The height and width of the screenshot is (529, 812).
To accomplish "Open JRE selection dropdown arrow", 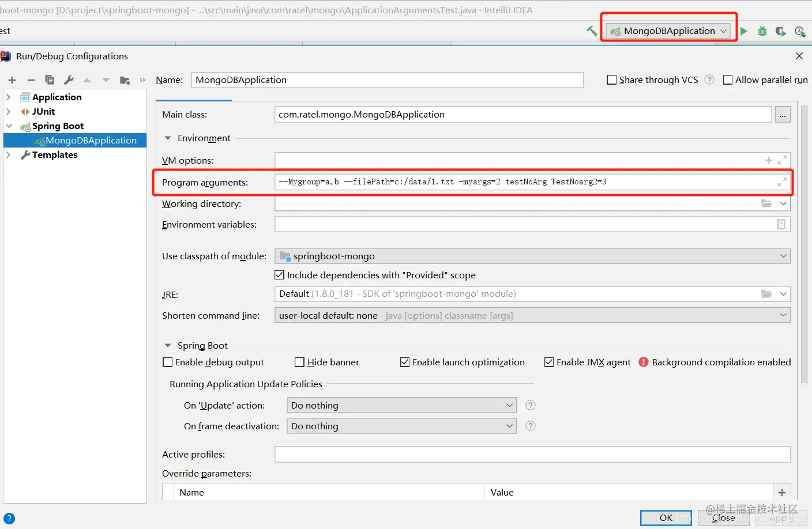I will click(783, 294).
